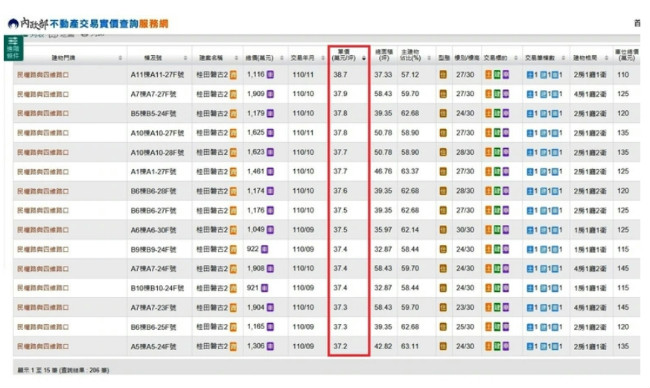Select the floor value 30/30

465,230
